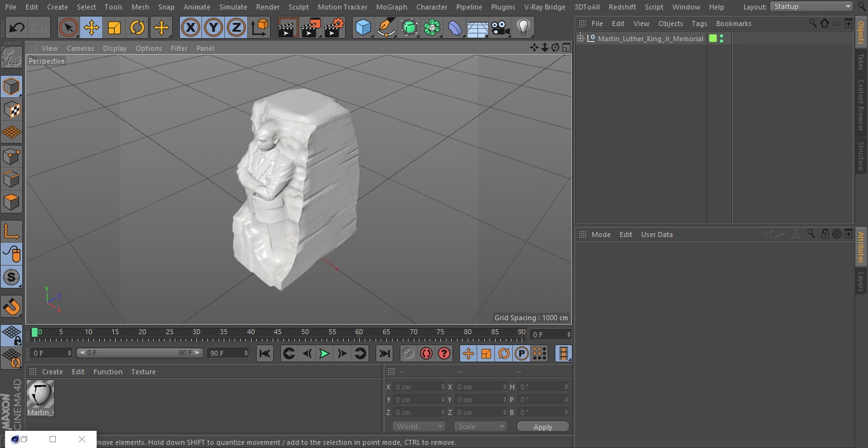
Task: Click the Undo arrow icon
Action: (x=17, y=27)
